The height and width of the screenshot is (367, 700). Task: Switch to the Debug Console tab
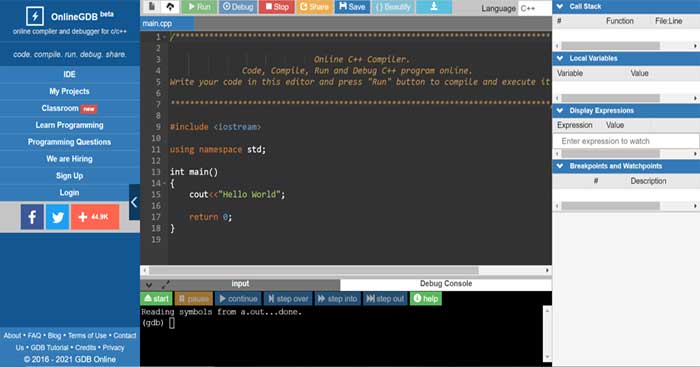[446, 284]
